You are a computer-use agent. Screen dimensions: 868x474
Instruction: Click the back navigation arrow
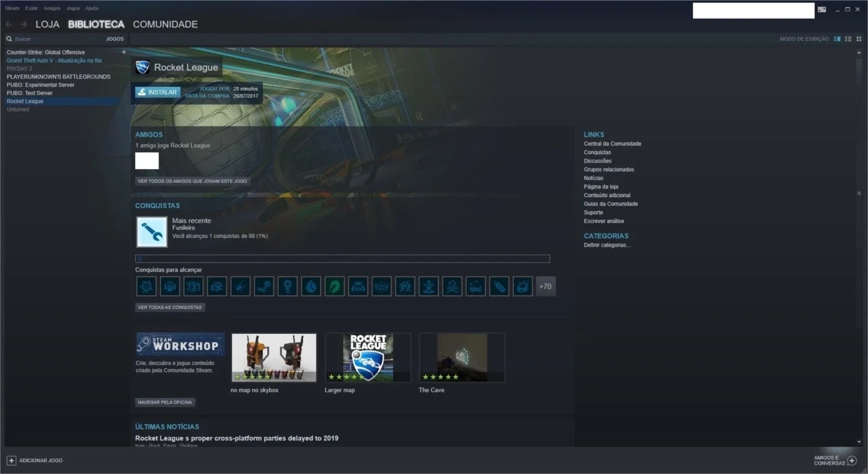[x=9, y=24]
